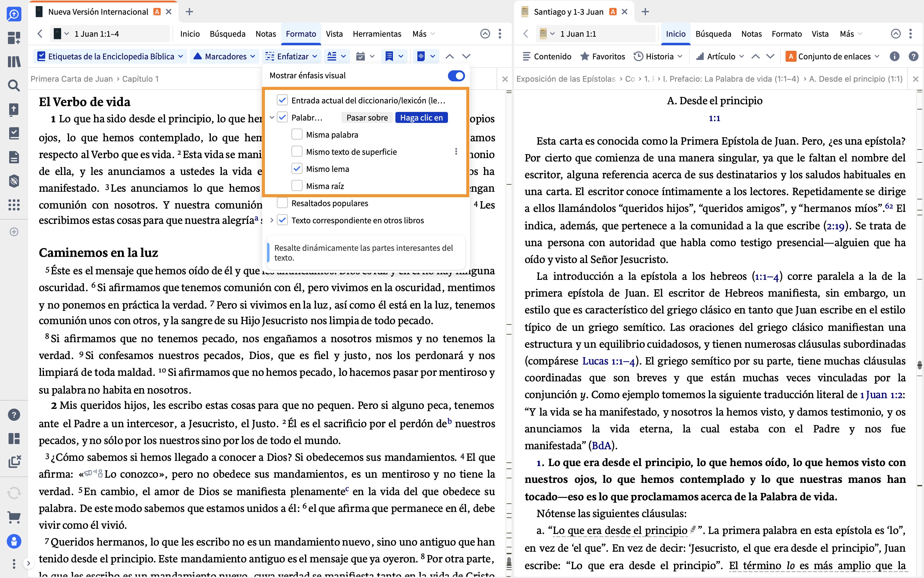Expand the sidebar with the arrow button
The width and height of the screenshot is (924, 578).
29,563
